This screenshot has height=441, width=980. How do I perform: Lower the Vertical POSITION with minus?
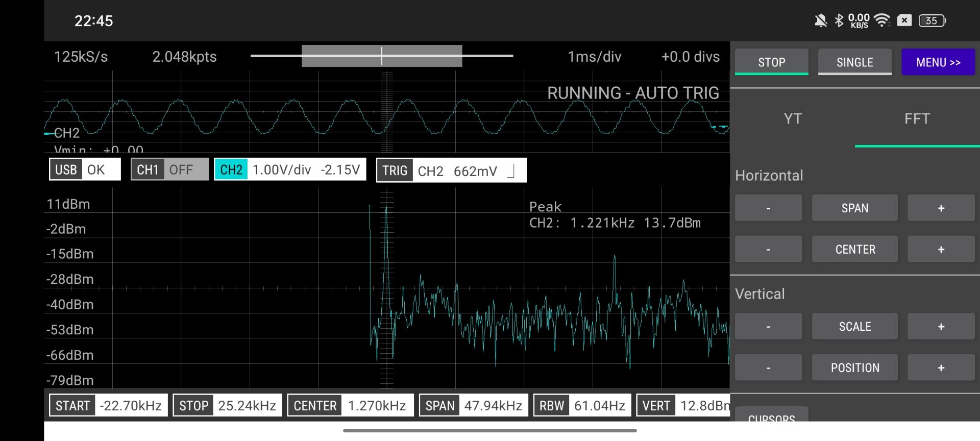(768, 367)
